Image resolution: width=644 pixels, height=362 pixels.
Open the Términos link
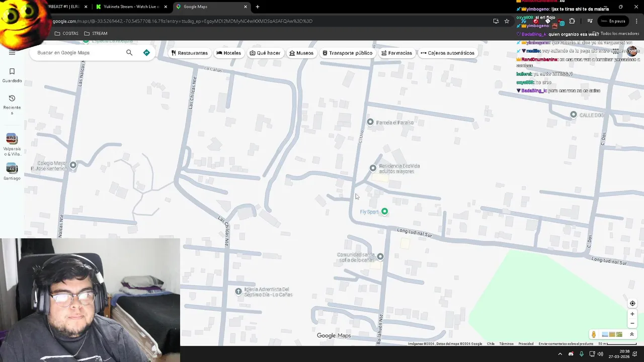pos(506,344)
